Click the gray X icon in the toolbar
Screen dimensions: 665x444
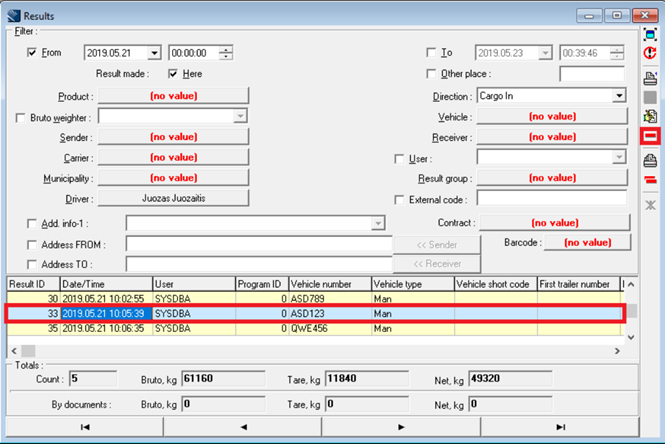[650, 205]
